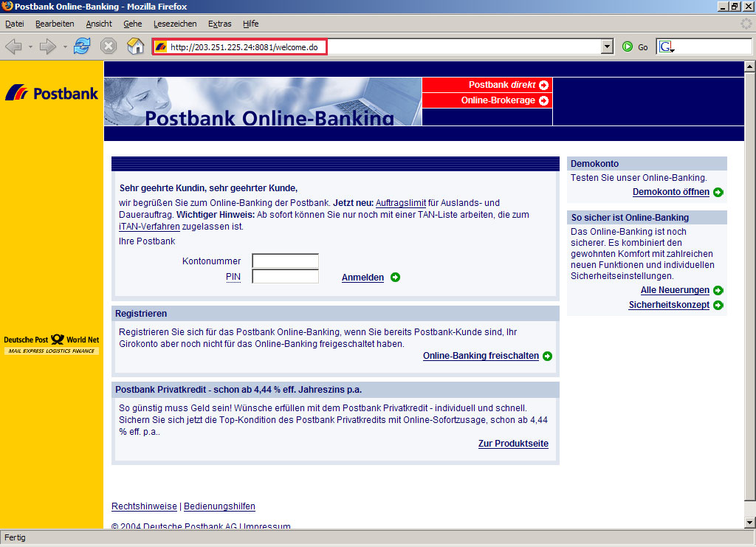The width and height of the screenshot is (756, 547).
Task: Open the Lesezeichen menu
Action: pyautogui.click(x=175, y=24)
